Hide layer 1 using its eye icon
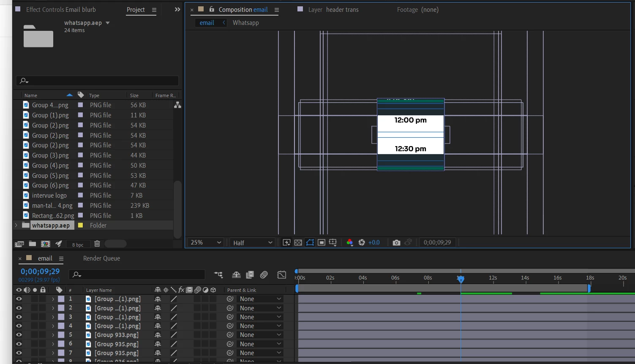The height and width of the screenshot is (364, 635). point(19,299)
